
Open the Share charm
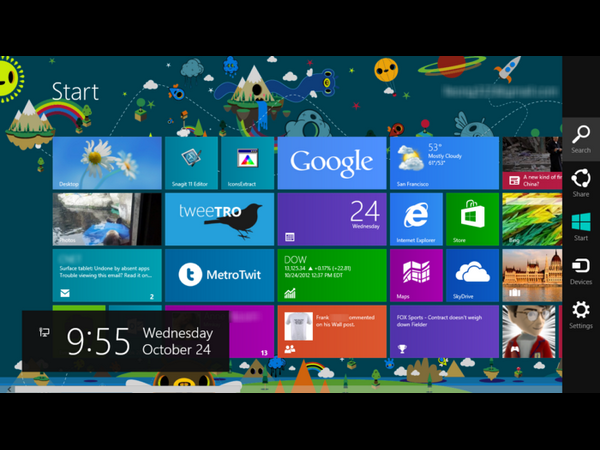[x=581, y=183]
